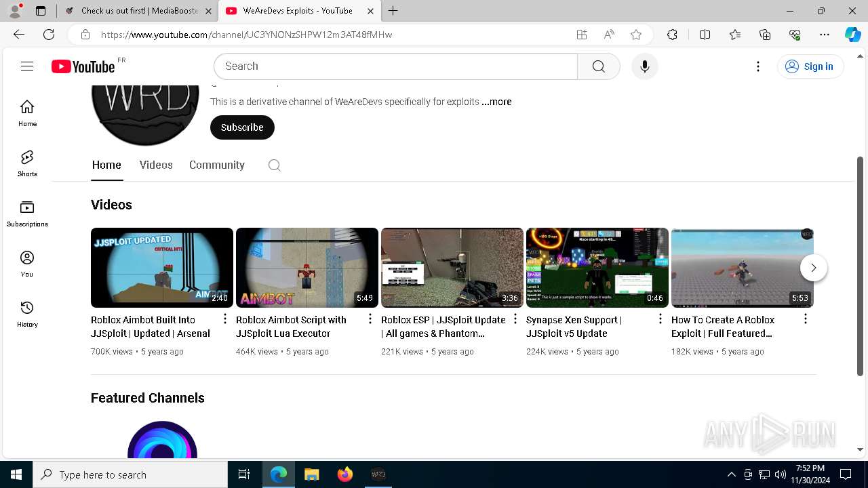Open the volume control in system tray
Screen dimensions: 868x488
tap(781, 474)
